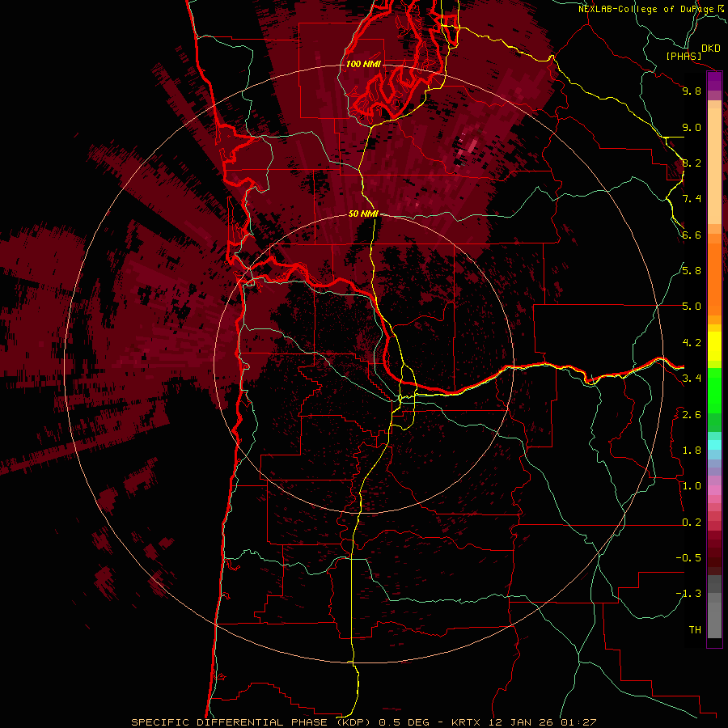
Task: Click the 1.8 value on color scale
Action: click(x=692, y=451)
